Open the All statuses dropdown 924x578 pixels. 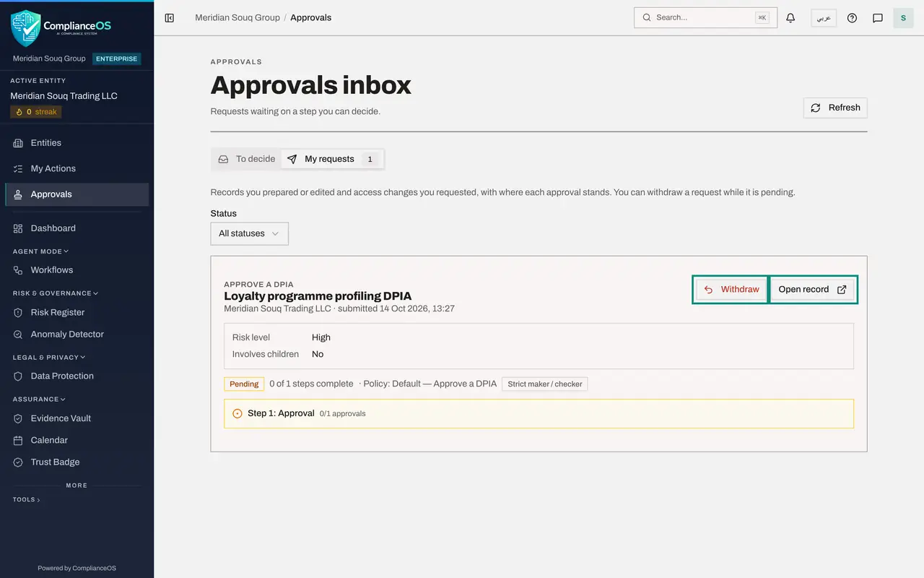[249, 233]
